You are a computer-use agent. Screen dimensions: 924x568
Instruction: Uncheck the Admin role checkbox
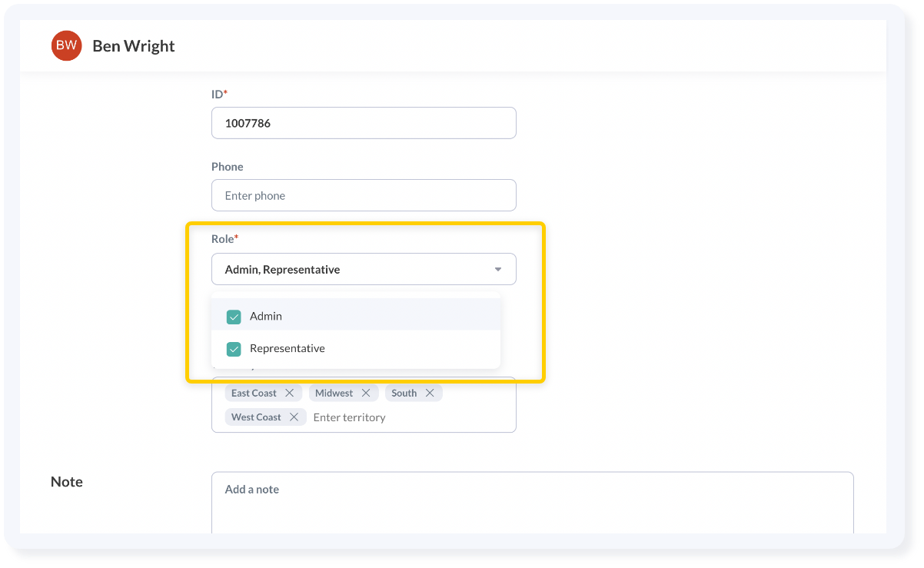[234, 316]
